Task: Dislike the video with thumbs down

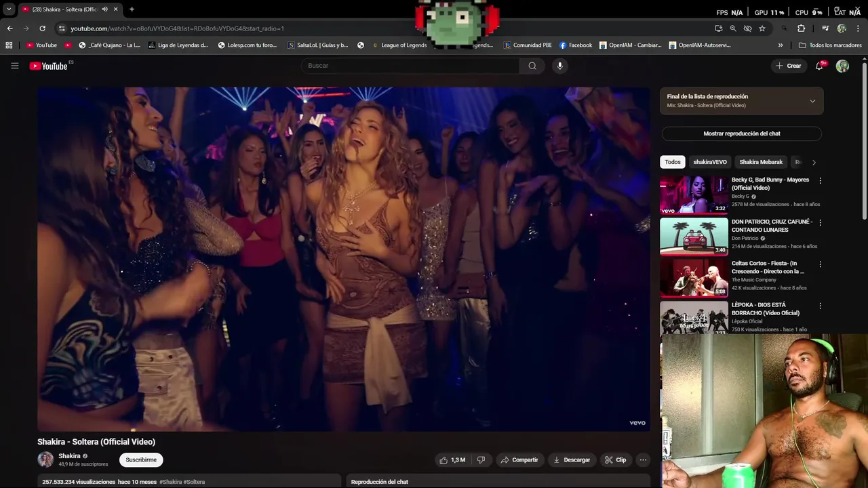Action: point(481,460)
